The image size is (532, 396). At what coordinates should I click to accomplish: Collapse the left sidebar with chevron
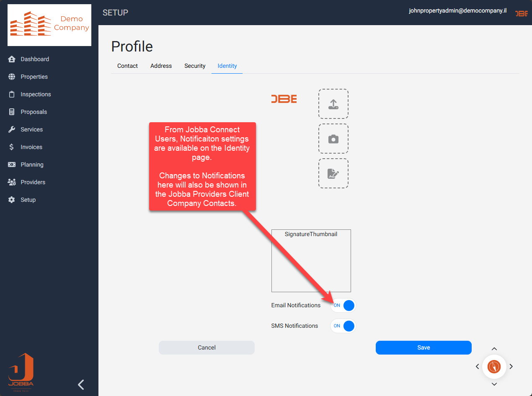coord(81,384)
